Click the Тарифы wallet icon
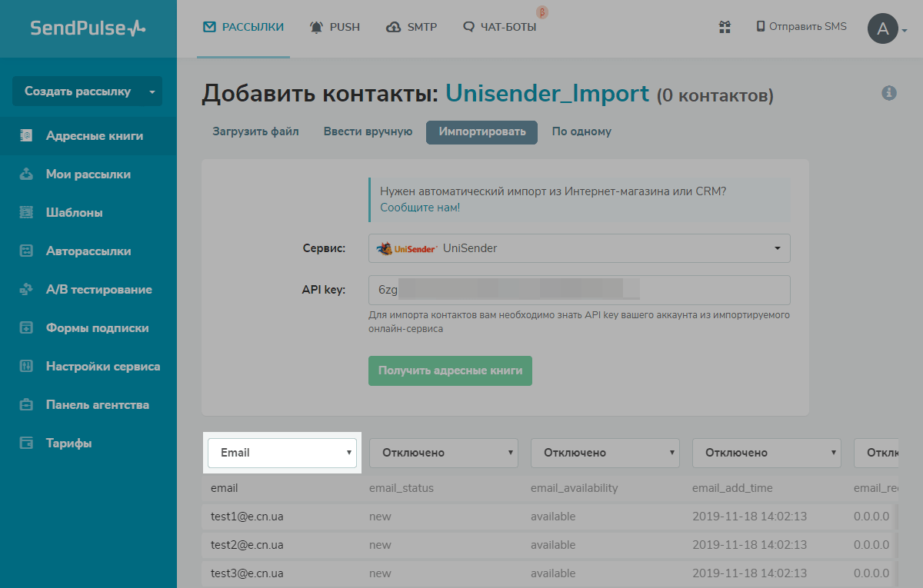The image size is (923, 588). (x=26, y=443)
